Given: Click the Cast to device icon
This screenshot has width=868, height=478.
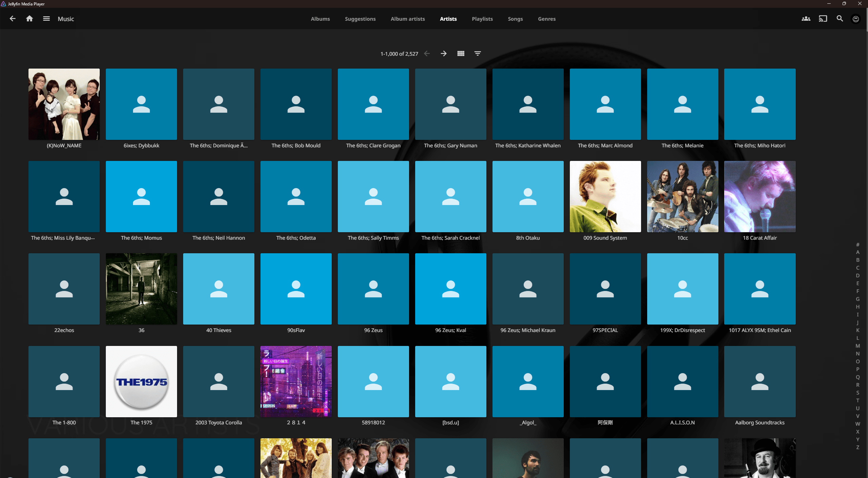Looking at the screenshot, I should click(x=823, y=19).
